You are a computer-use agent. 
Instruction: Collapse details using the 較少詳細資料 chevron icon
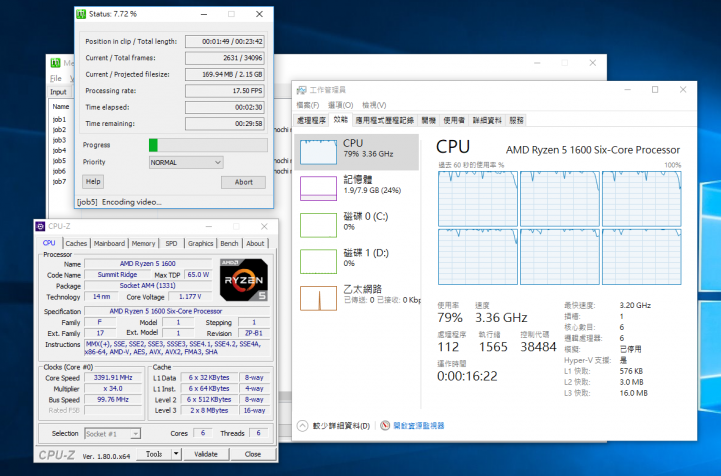(x=302, y=426)
